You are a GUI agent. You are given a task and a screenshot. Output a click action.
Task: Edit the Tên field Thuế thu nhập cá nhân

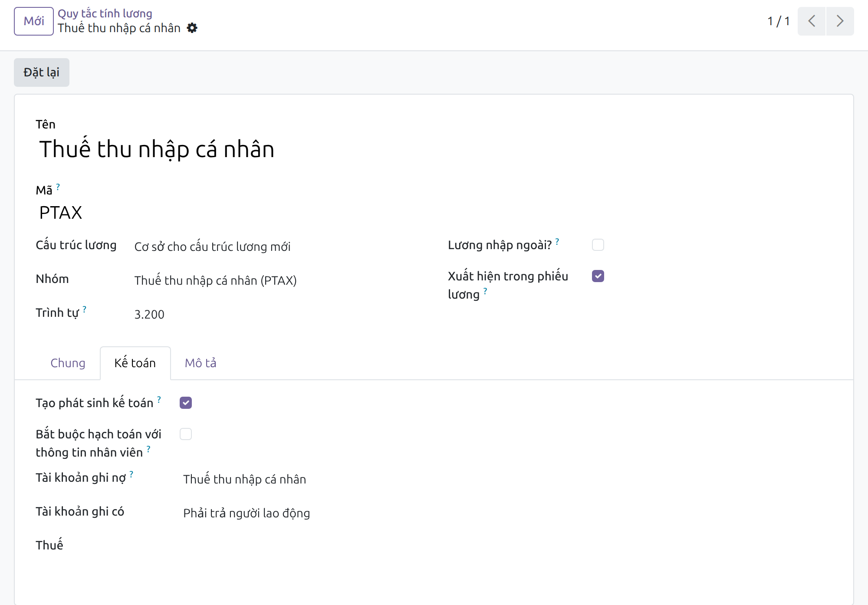coord(157,149)
